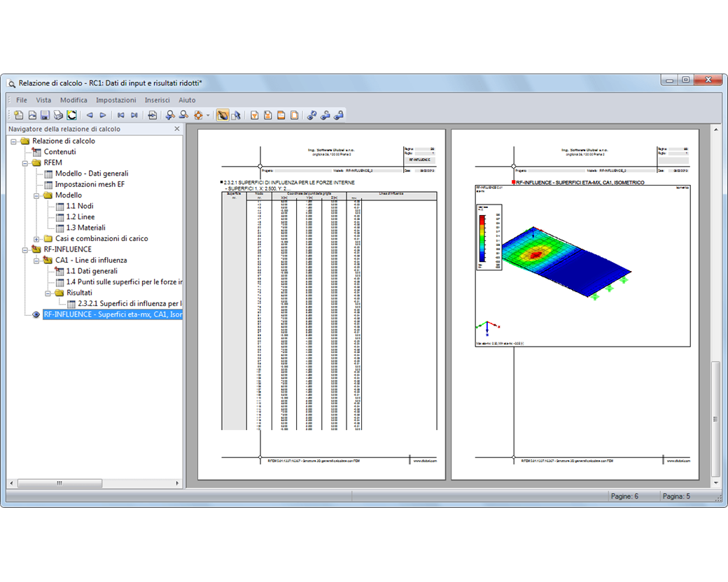Click the fourth blank page layout icon
The width and height of the screenshot is (728, 582).
coord(295,115)
